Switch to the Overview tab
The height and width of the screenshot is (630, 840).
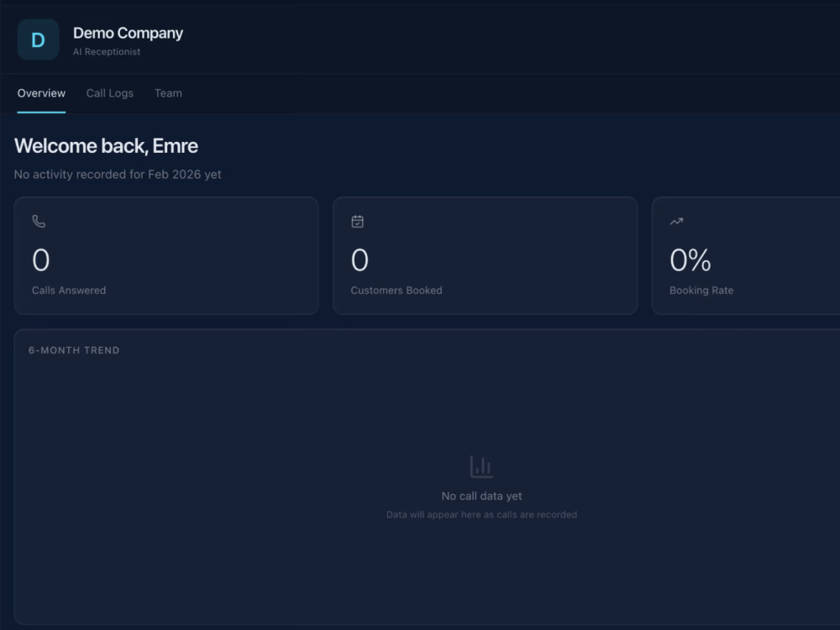tap(41, 93)
